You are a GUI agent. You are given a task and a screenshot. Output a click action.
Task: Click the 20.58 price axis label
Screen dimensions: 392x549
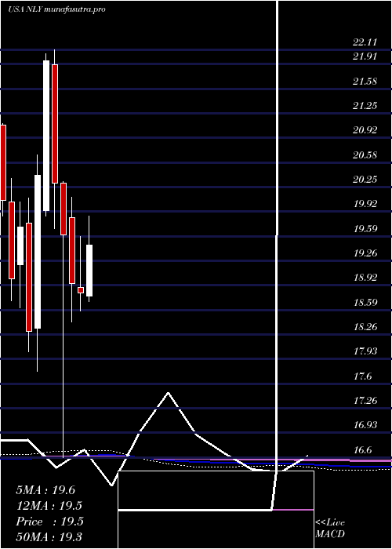pyautogui.click(x=365, y=155)
